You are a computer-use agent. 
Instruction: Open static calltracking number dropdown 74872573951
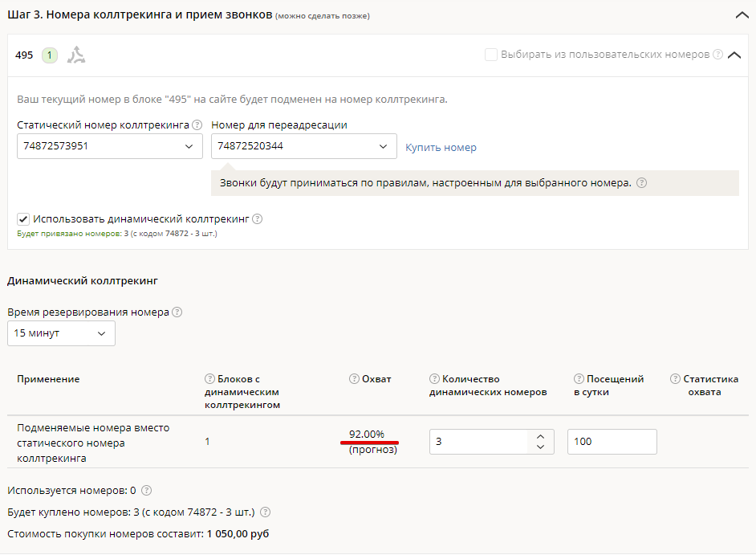pos(109,146)
